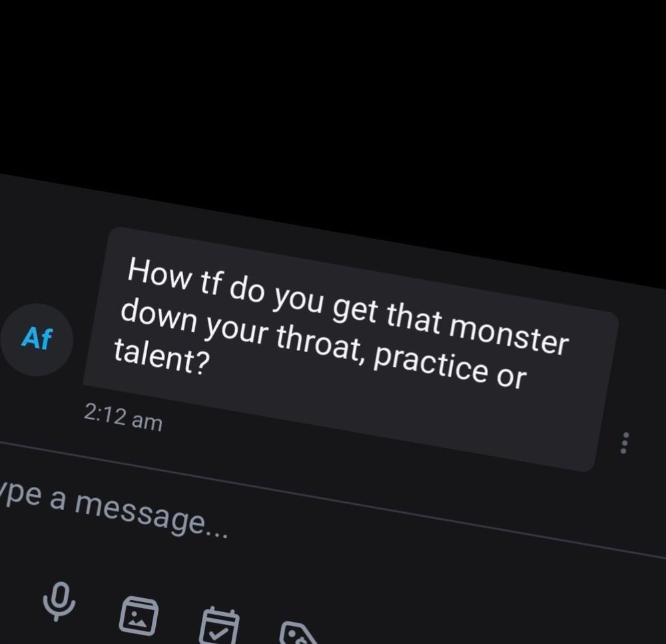The image size is (666, 644).
Task: Click the word talent? in message
Action: tap(162, 356)
